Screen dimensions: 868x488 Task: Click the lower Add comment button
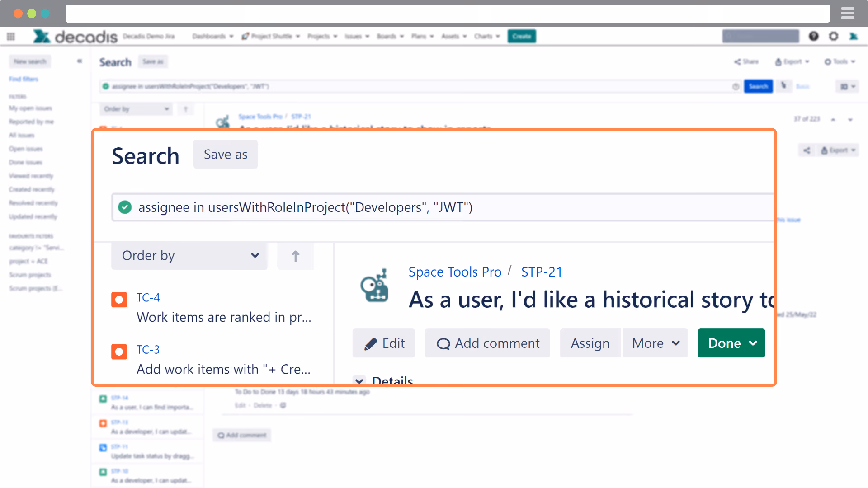click(242, 435)
